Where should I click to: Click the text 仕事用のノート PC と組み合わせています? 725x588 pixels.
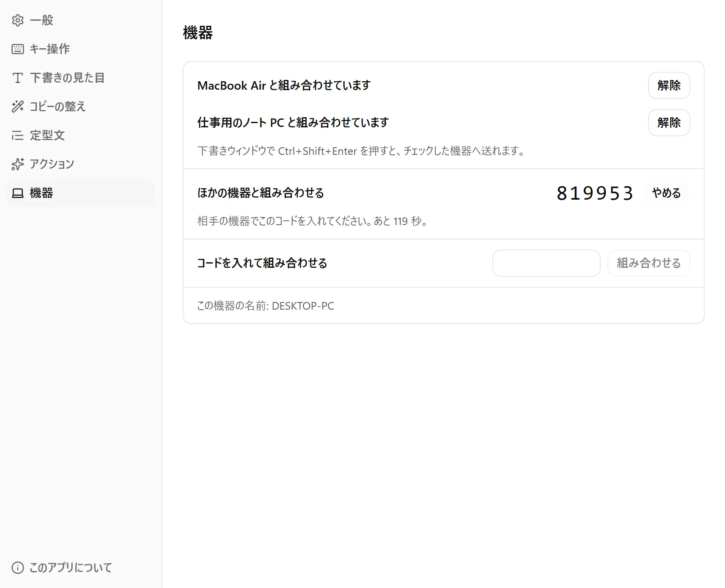(x=293, y=123)
